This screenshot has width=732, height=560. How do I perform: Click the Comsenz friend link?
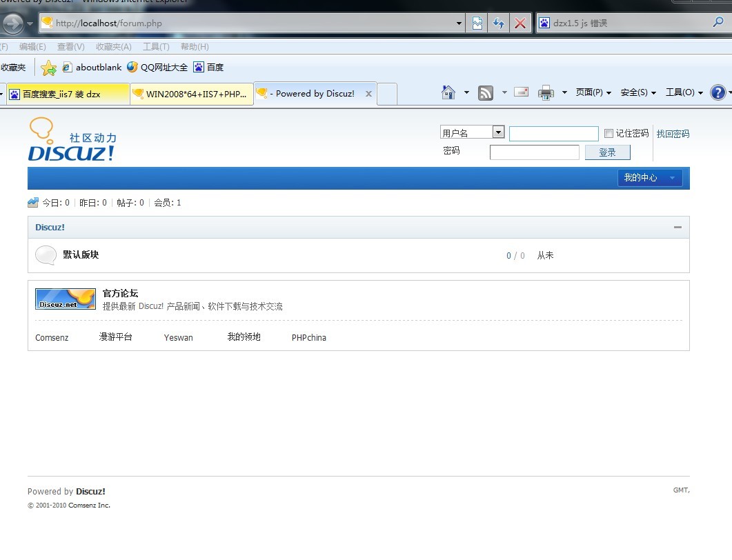click(52, 337)
